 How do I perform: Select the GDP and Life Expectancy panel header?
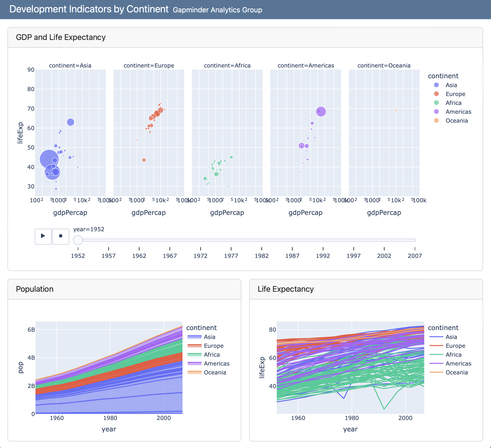[x=61, y=37]
